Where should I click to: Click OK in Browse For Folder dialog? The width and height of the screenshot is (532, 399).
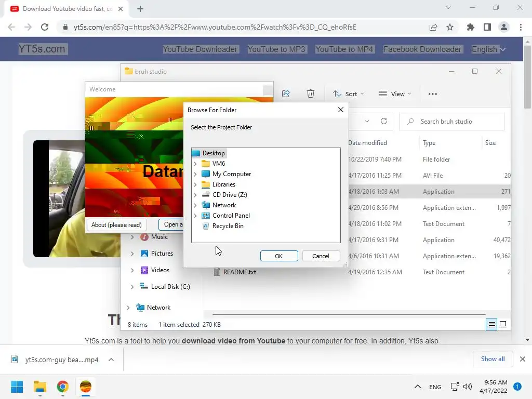tap(279, 256)
